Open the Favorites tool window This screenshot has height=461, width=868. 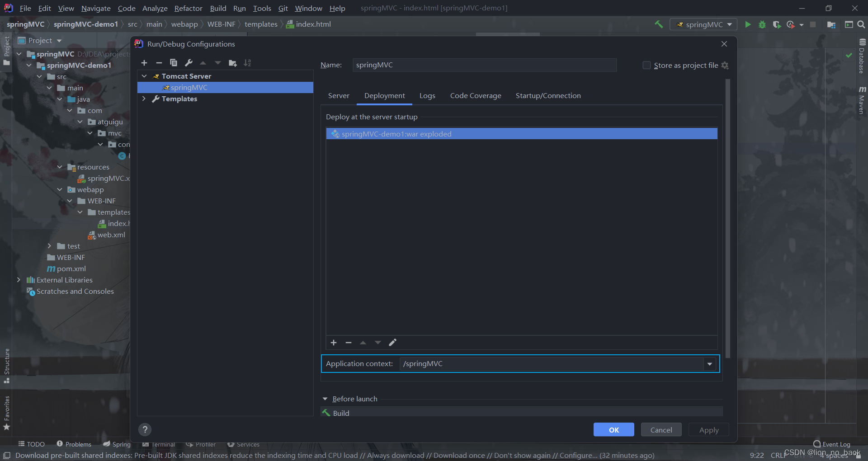click(x=6, y=413)
